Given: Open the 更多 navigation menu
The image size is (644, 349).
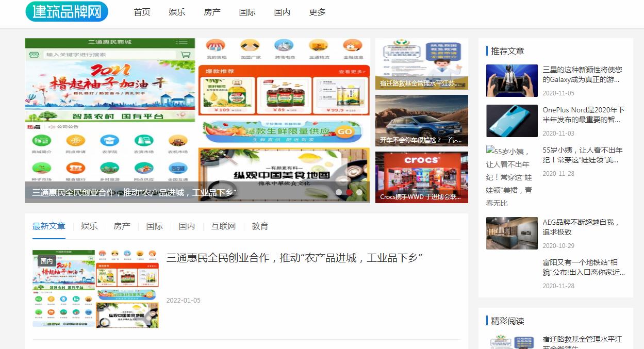Looking at the screenshot, I should 317,12.
